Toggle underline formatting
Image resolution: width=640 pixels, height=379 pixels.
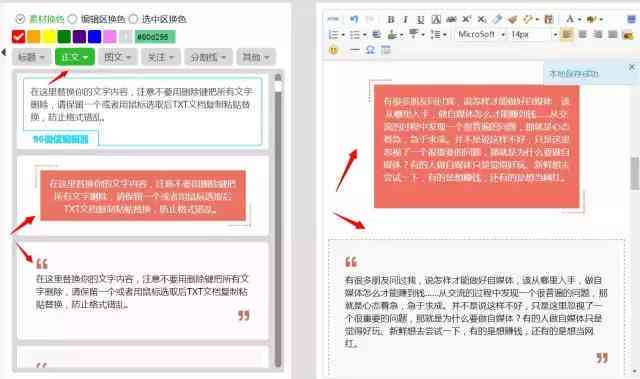(420, 20)
